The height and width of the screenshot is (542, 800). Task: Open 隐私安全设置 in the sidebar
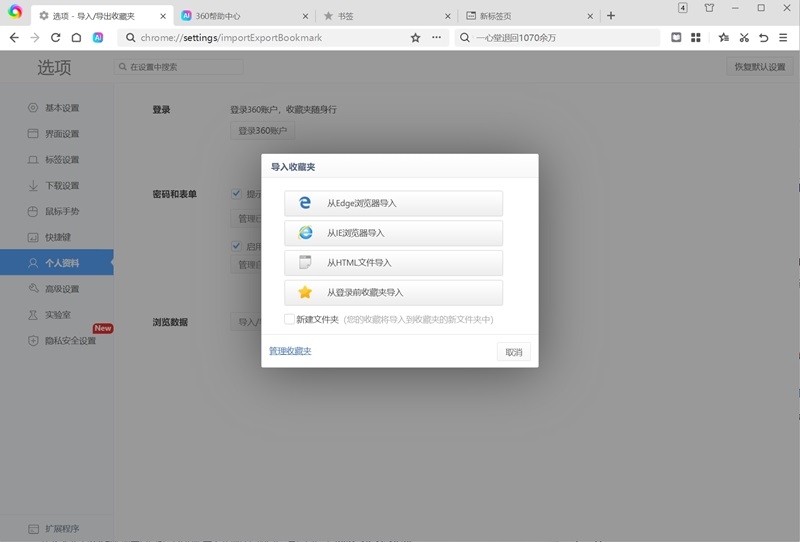(57, 340)
